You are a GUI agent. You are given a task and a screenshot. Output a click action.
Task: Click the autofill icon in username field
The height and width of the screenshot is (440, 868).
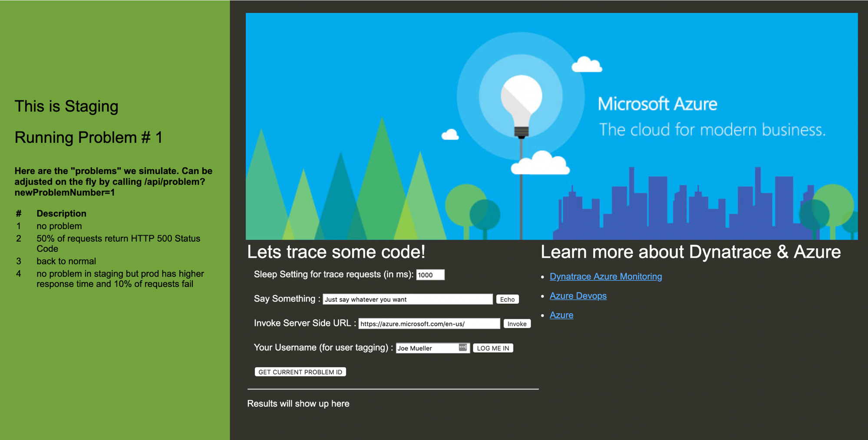click(x=462, y=347)
